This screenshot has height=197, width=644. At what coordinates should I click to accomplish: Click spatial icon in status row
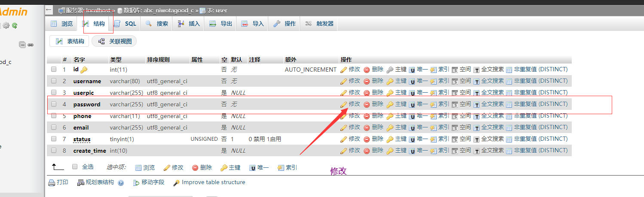pyautogui.click(x=455, y=139)
